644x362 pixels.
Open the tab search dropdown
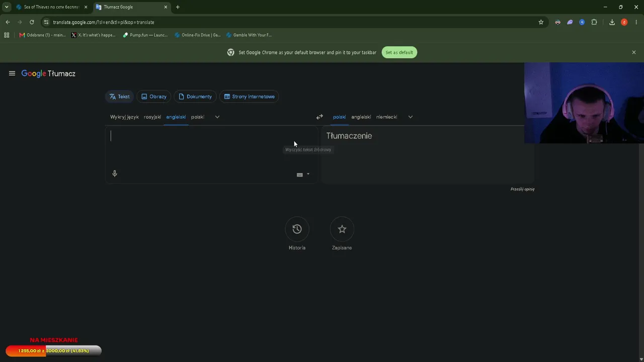coord(7,7)
